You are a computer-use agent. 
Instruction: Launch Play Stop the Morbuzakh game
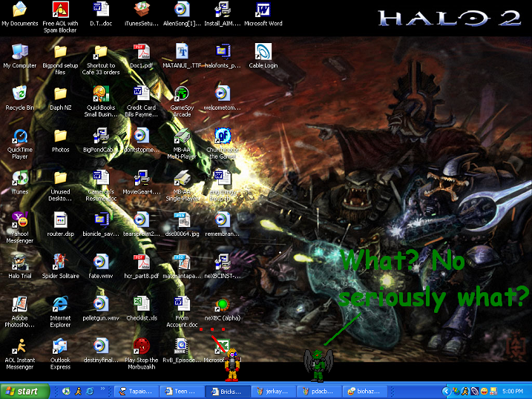click(x=142, y=346)
